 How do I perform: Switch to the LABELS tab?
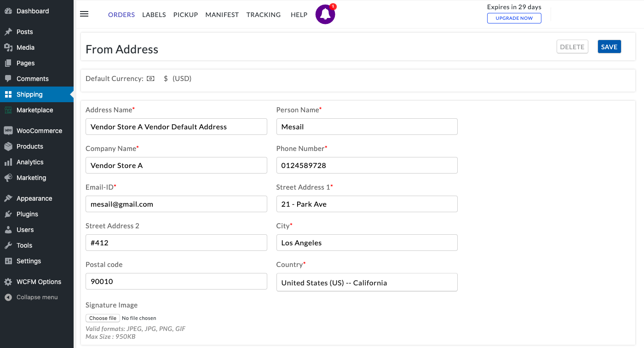pyautogui.click(x=154, y=15)
